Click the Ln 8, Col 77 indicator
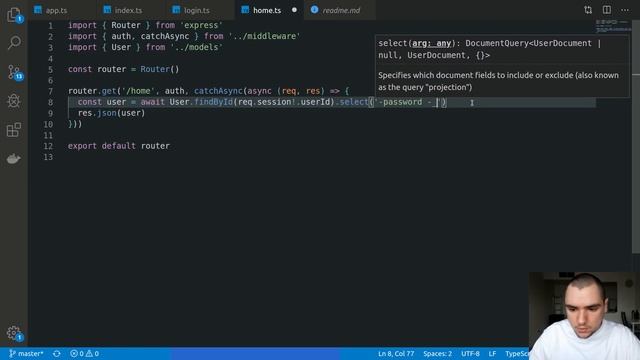 pos(396,353)
